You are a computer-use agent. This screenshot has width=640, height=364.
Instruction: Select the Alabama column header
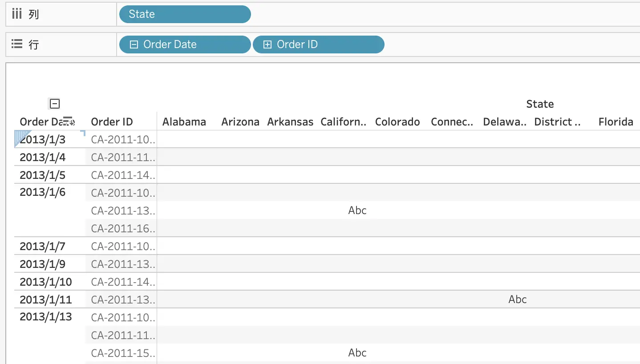pyautogui.click(x=184, y=122)
